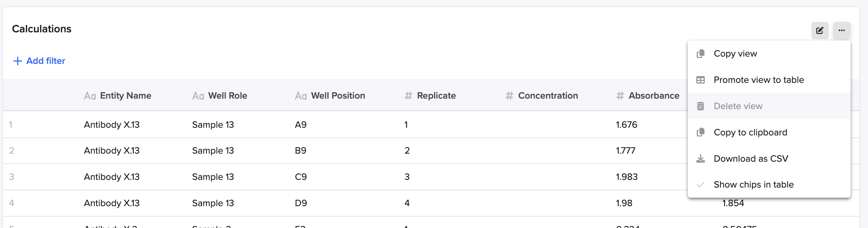
Task: Click the Promote view to table icon
Action: tap(701, 80)
